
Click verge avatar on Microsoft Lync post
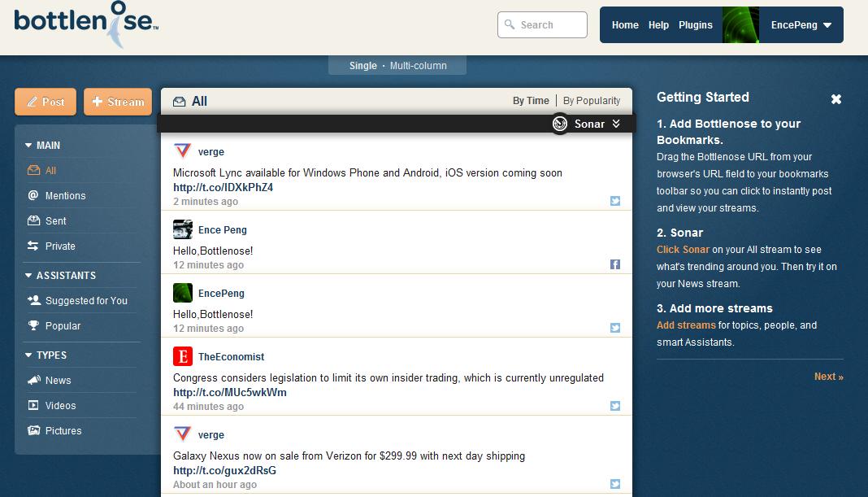(x=183, y=150)
